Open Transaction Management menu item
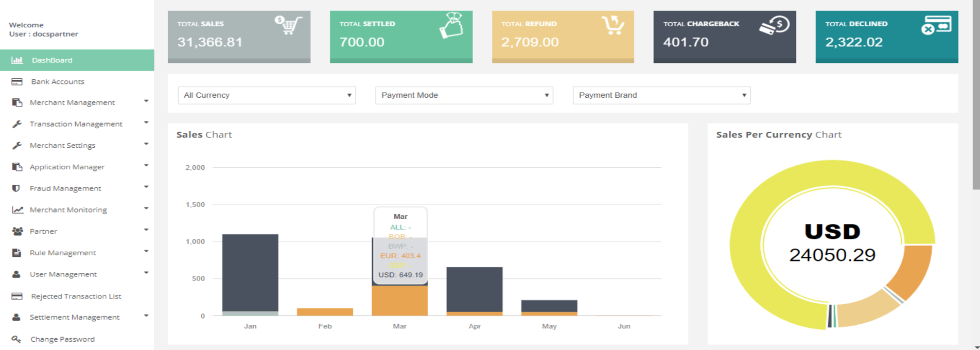Viewport: 980px width, 350px height. point(76,124)
